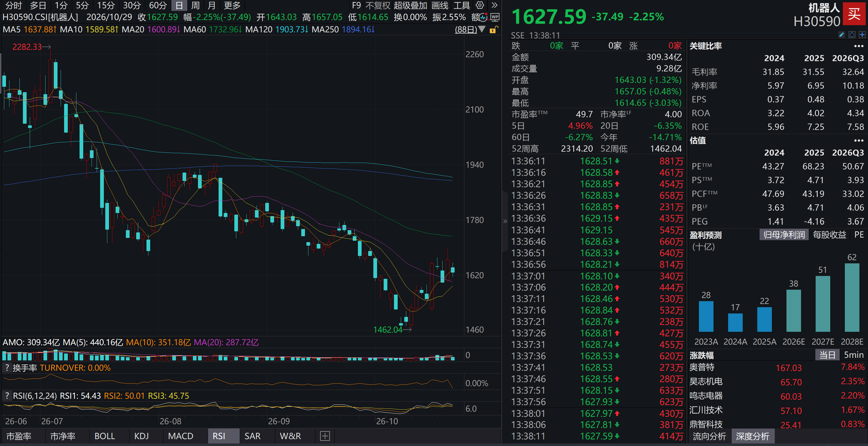This screenshot has height=446, width=868.
Task: Click 昊志机电 stock row
Action: [777, 382]
